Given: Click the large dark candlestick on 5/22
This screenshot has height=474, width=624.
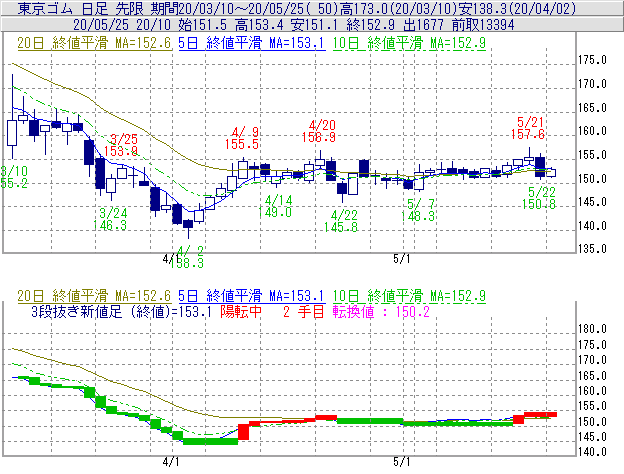Looking at the screenshot, I should coord(540,167).
